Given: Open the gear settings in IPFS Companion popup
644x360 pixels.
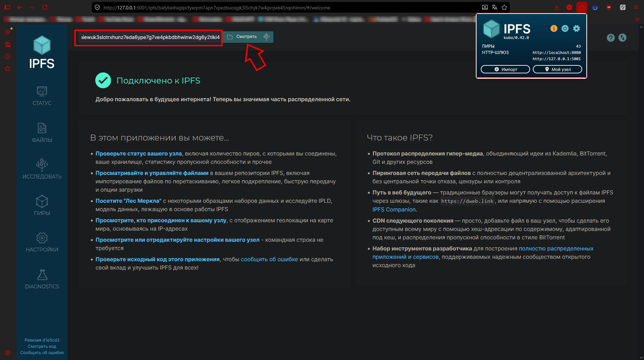Looking at the screenshot, I should pyautogui.click(x=577, y=29).
